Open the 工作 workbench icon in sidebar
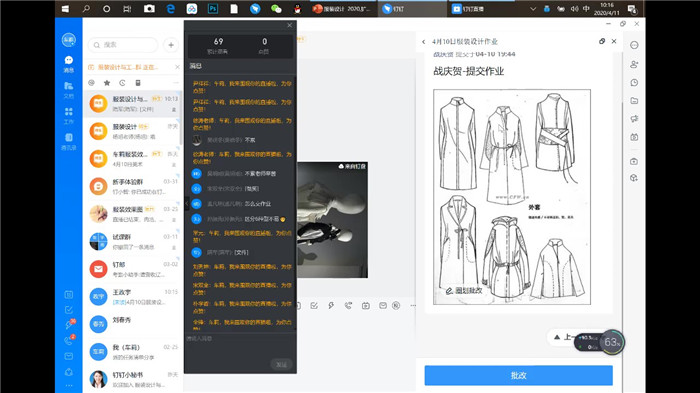 coord(68,116)
